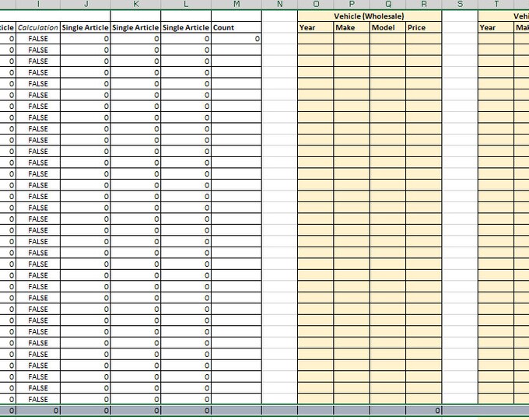Viewport: 529px width, 420px height.
Task: Click the Count header cell
Action: (236, 27)
